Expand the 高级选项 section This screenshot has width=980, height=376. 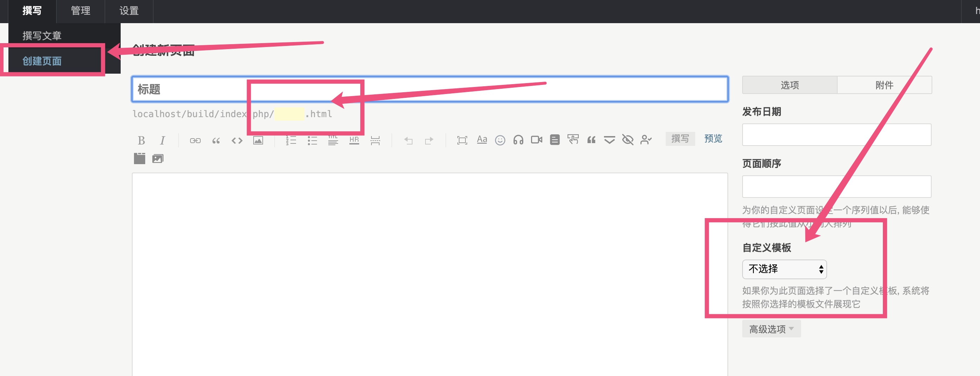pos(771,329)
